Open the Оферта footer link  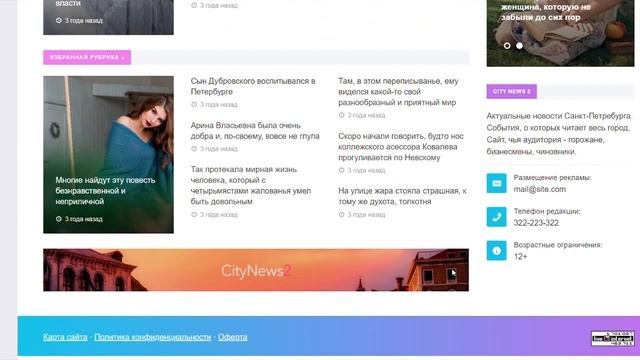click(x=233, y=337)
